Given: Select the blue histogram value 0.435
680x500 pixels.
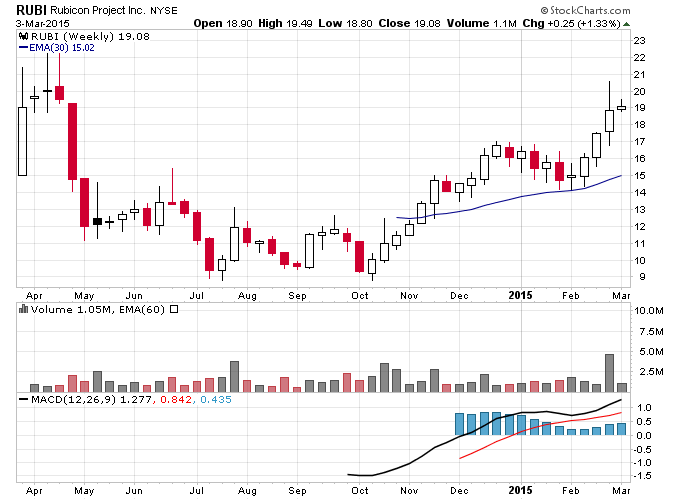Looking at the screenshot, I should pos(216,399).
